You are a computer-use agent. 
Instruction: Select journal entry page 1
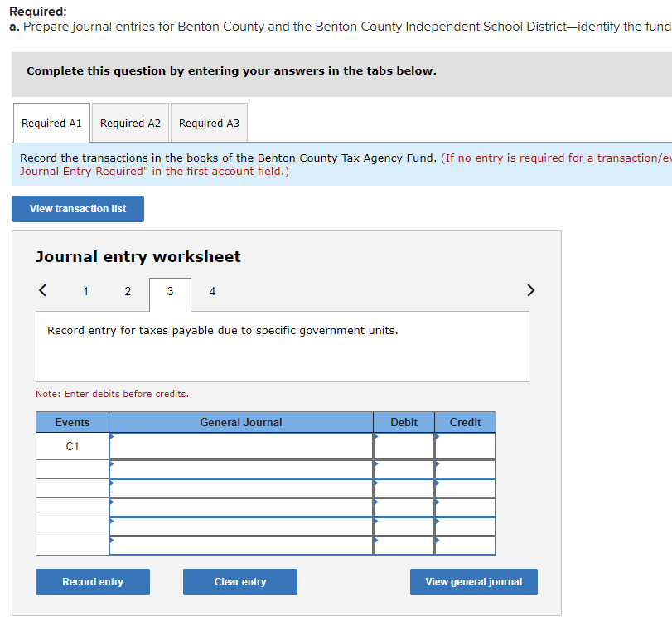tap(85, 291)
